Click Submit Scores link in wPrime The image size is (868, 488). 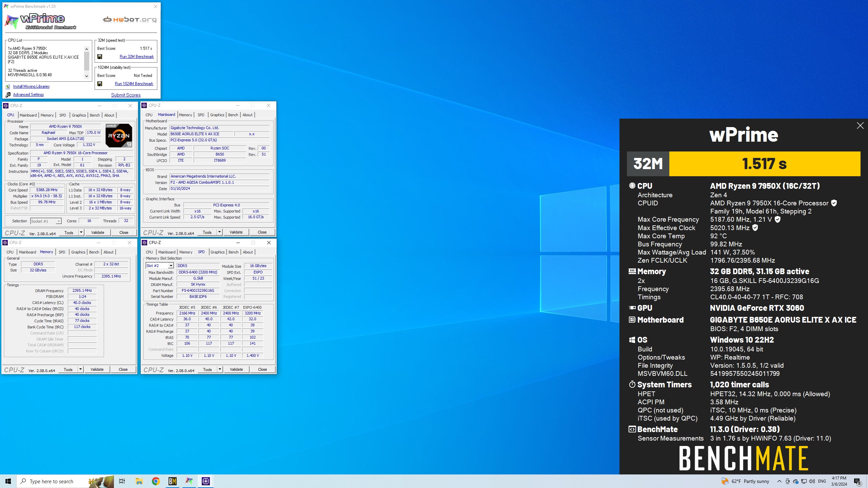pos(126,95)
